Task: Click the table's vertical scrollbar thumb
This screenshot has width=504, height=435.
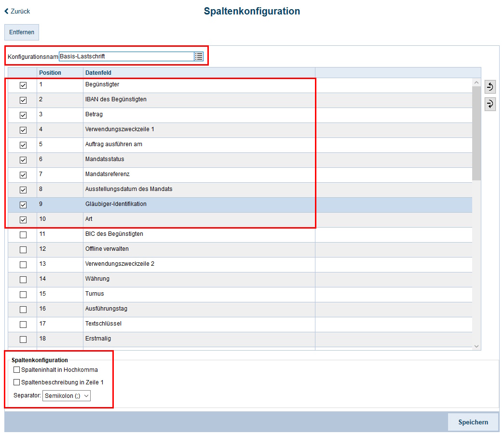Action: coord(477,133)
